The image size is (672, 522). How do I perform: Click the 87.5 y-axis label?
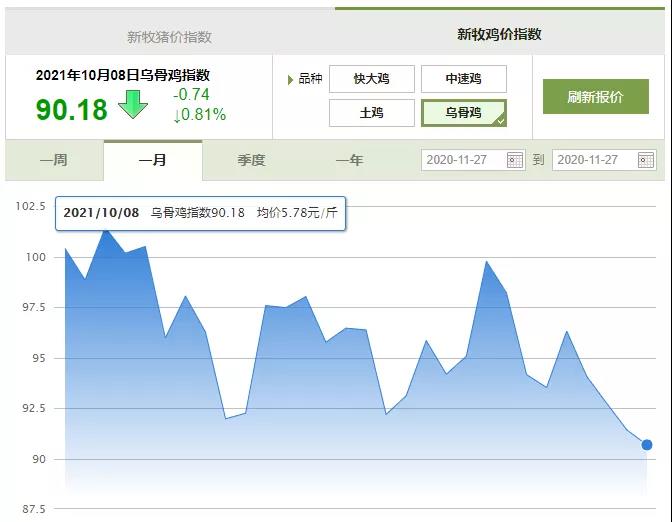(34, 510)
